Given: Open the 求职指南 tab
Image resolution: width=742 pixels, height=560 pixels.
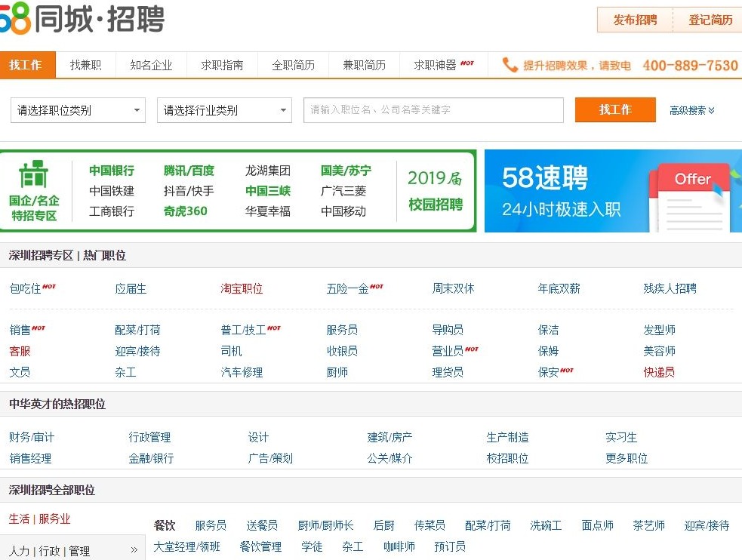Looking at the screenshot, I should pyautogui.click(x=222, y=65).
